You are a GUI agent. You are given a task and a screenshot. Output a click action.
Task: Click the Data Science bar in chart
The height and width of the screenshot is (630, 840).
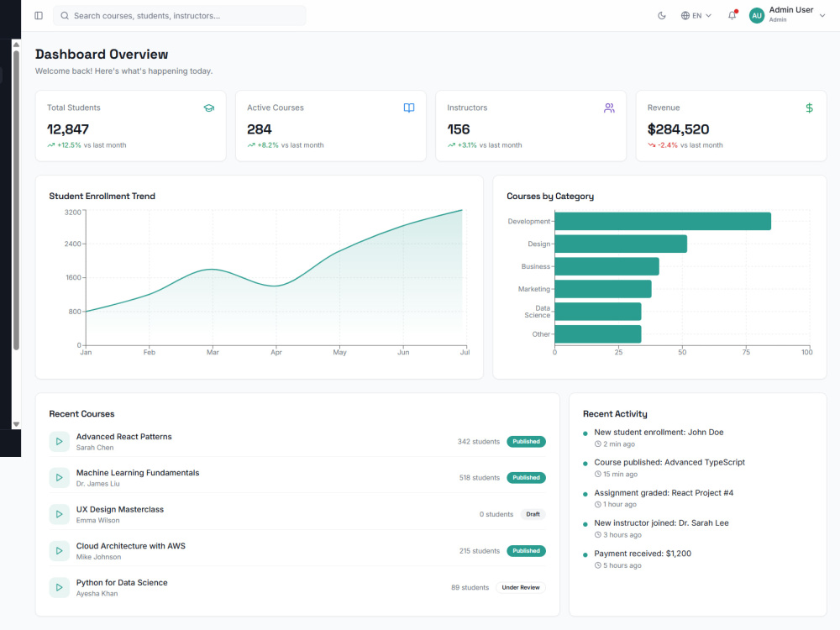tap(598, 312)
